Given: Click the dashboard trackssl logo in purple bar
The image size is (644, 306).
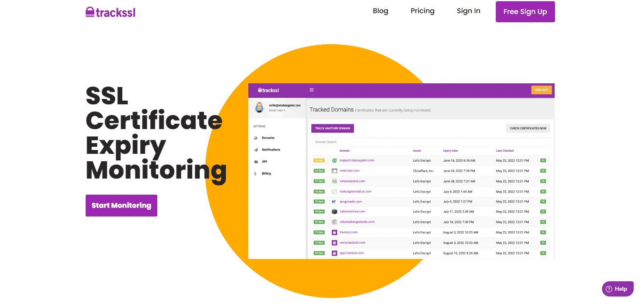Looking at the screenshot, I should pos(268,90).
